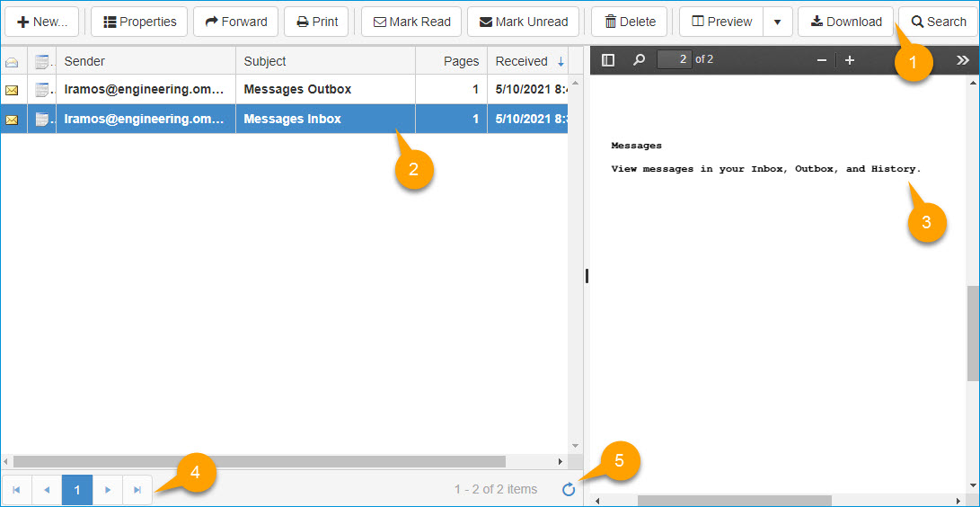Viewport: 980px width, 507px height.
Task: Zoom out the PDF preview
Action: pos(822,60)
